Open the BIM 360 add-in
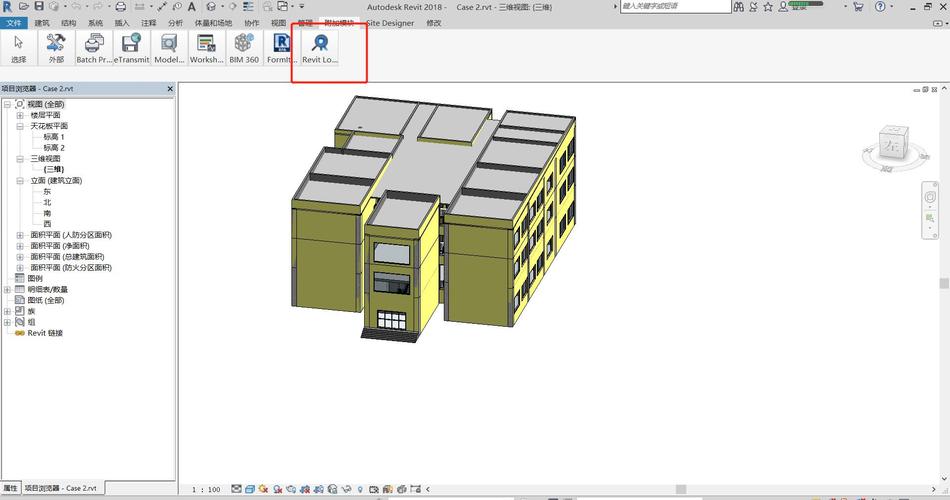 (x=244, y=48)
